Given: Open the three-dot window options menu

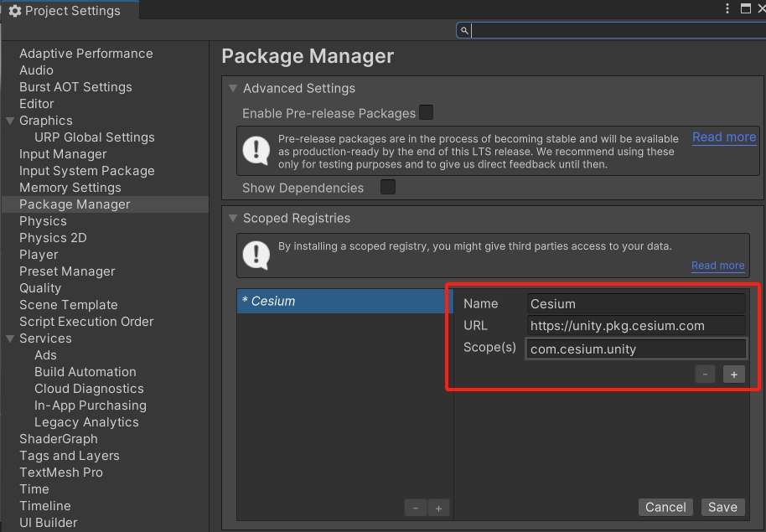Looking at the screenshot, I should [x=726, y=8].
